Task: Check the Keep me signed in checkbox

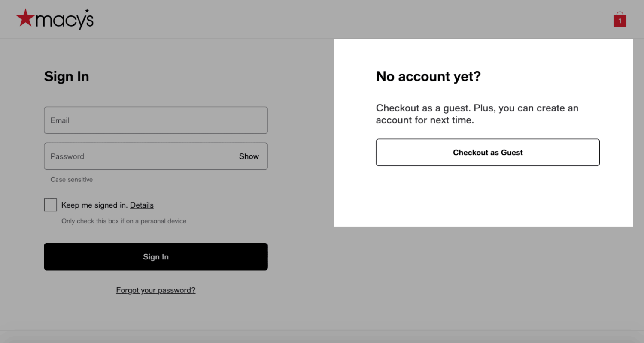Action: [50, 205]
